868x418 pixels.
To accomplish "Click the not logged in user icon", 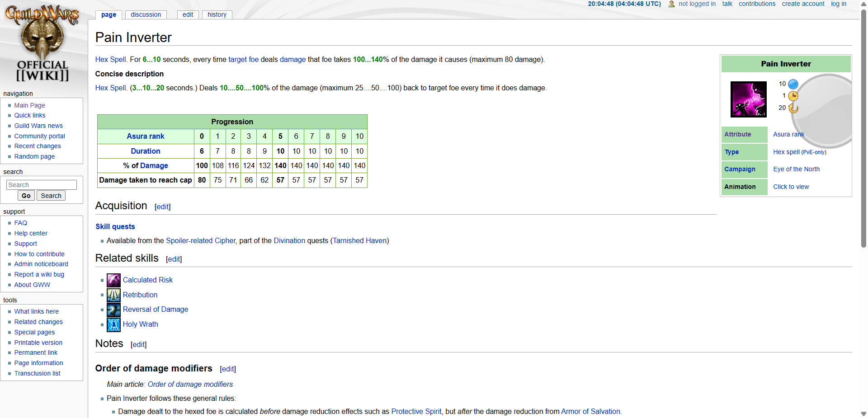I will coord(671,4).
